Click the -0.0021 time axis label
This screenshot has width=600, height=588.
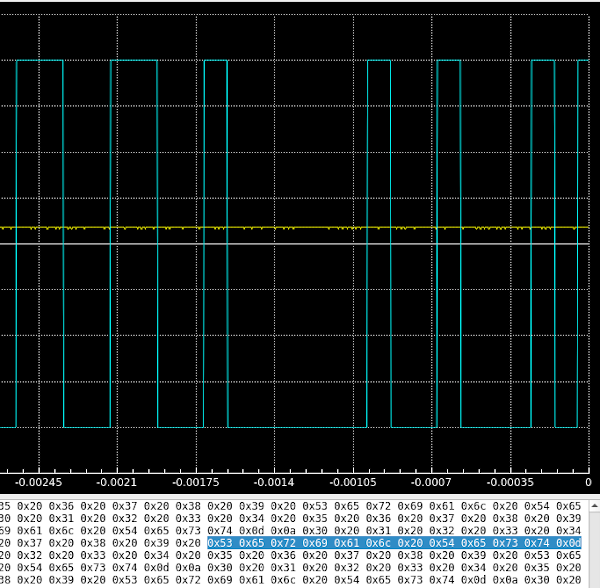tap(117, 482)
